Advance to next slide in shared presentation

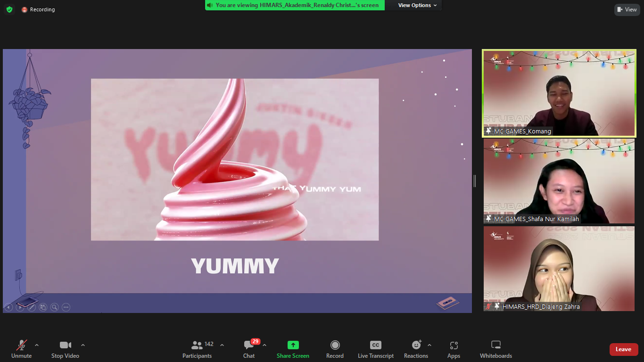click(x=20, y=307)
